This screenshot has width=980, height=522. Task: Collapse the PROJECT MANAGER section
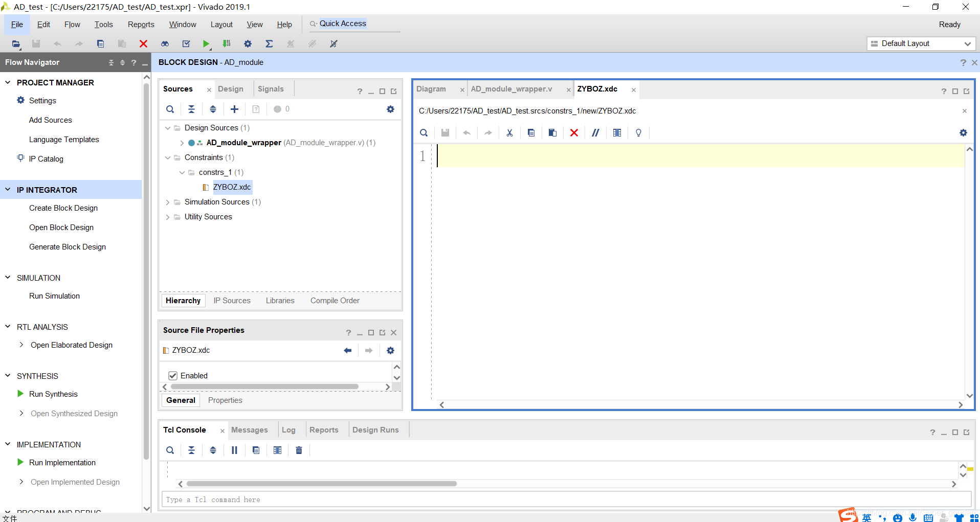[8, 82]
